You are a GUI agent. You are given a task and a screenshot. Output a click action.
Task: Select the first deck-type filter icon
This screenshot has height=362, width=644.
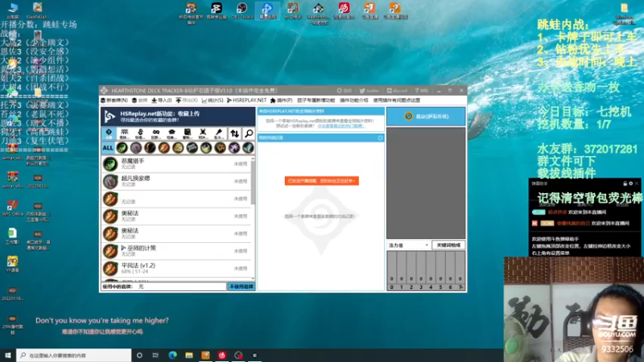click(x=109, y=134)
